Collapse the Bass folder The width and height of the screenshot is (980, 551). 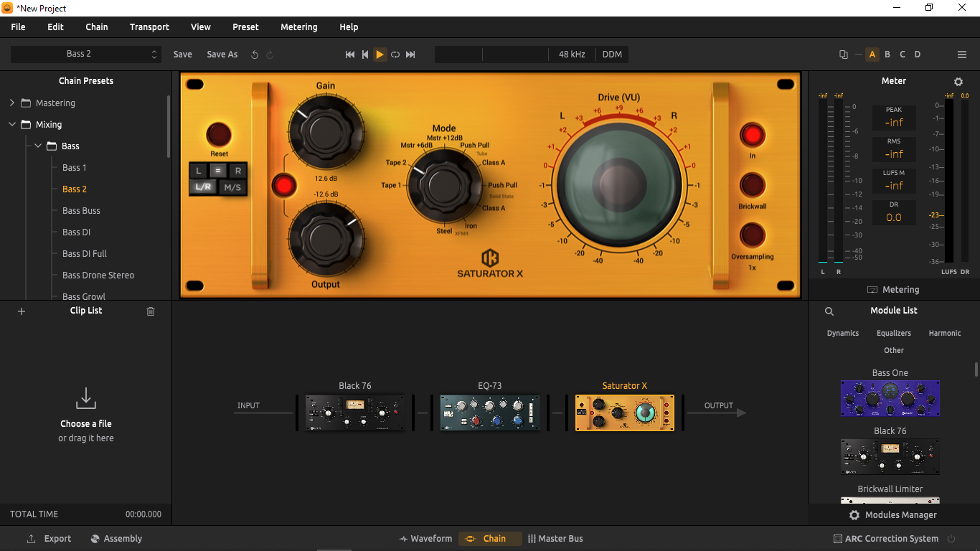pyautogui.click(x=38, y=146)
